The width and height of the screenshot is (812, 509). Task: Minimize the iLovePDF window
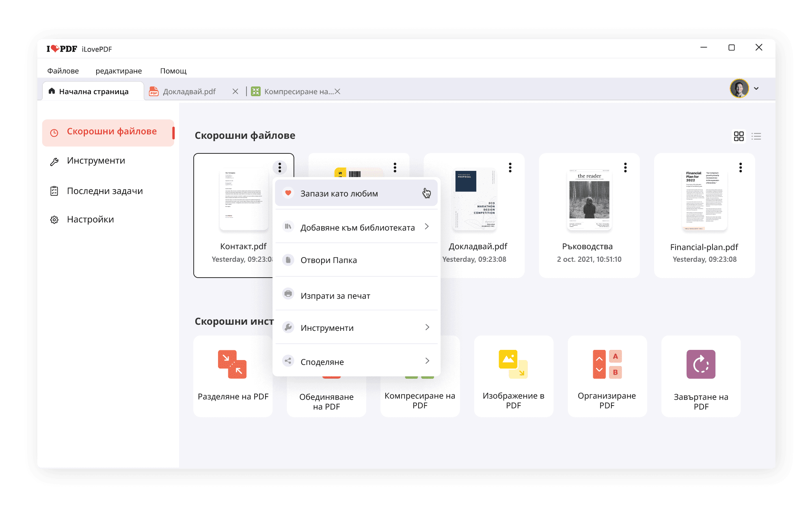pyautogui.click(x=704, y=47)
